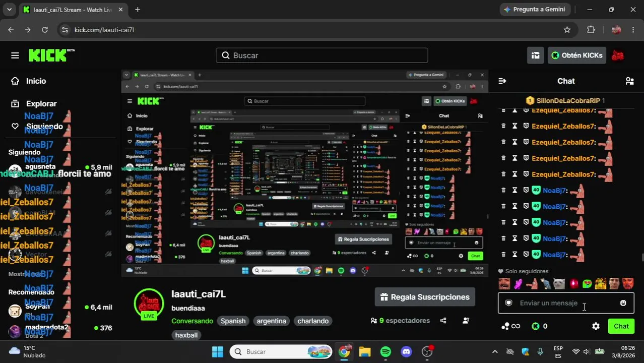Screen dimensions: 644x363
Task: Expand hidden system tray icons chevron
Action: tap(495, 352)
